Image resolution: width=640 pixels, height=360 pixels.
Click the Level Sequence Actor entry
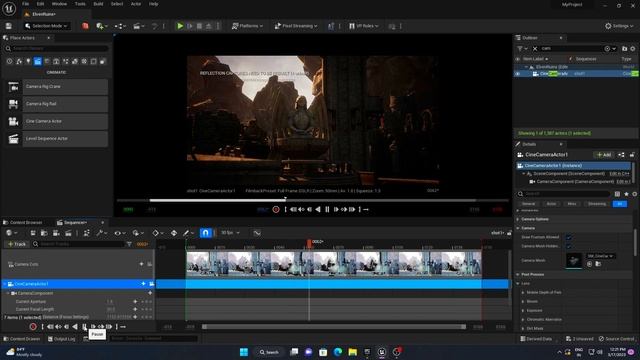click(57, 139)
